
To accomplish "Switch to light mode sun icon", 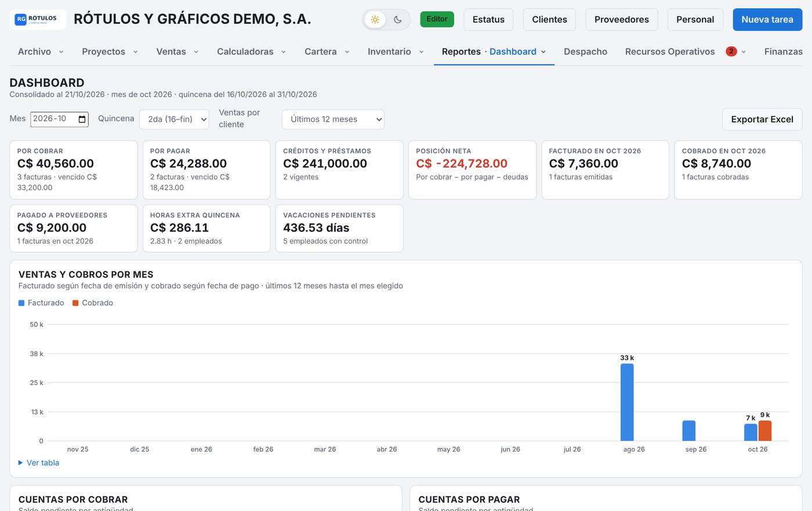I will tap(375, 20).
